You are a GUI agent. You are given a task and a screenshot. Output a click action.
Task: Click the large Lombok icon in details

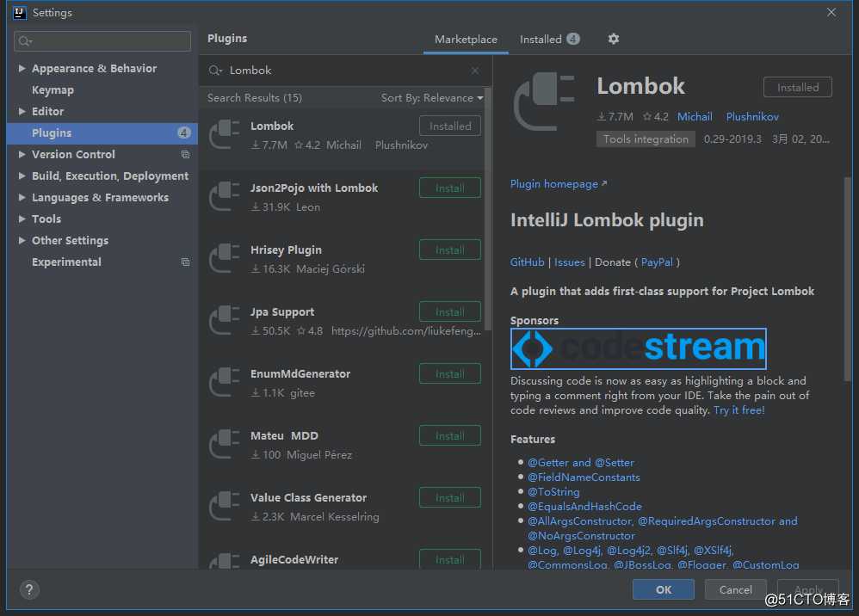pyautogui.click(x=544, y=102)
